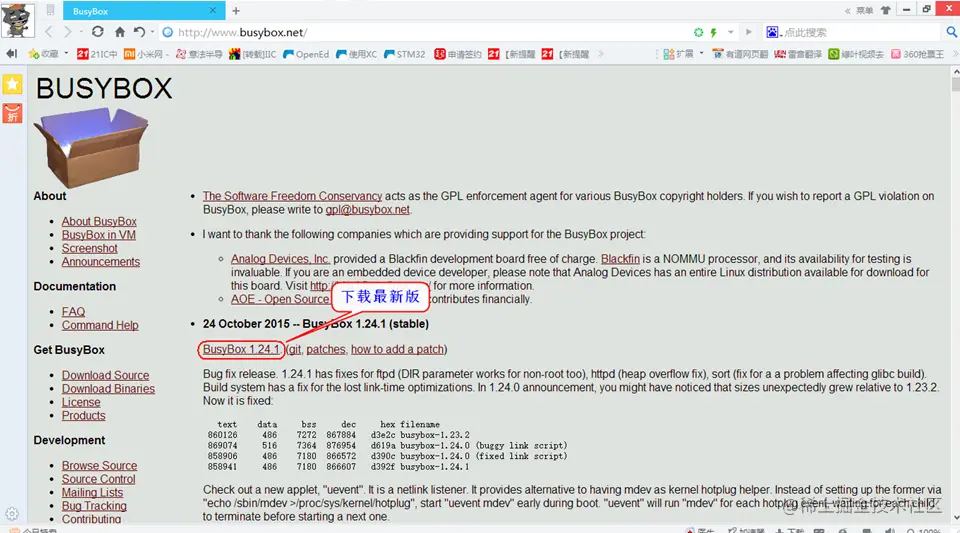This screenshot has height=533, width=960.
Task: Close the BusyBox tab
Action: pos(212,10)
